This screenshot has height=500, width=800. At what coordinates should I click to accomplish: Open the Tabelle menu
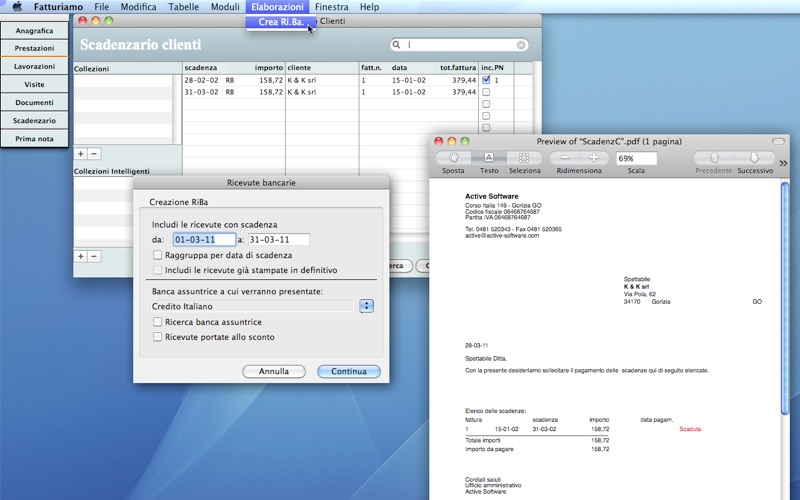183,7
